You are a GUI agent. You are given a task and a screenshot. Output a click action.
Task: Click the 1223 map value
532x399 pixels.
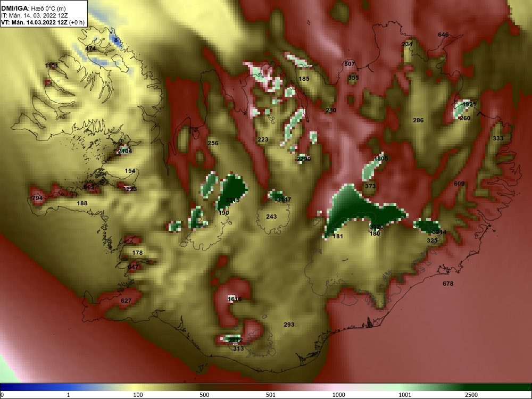point(130,189)
